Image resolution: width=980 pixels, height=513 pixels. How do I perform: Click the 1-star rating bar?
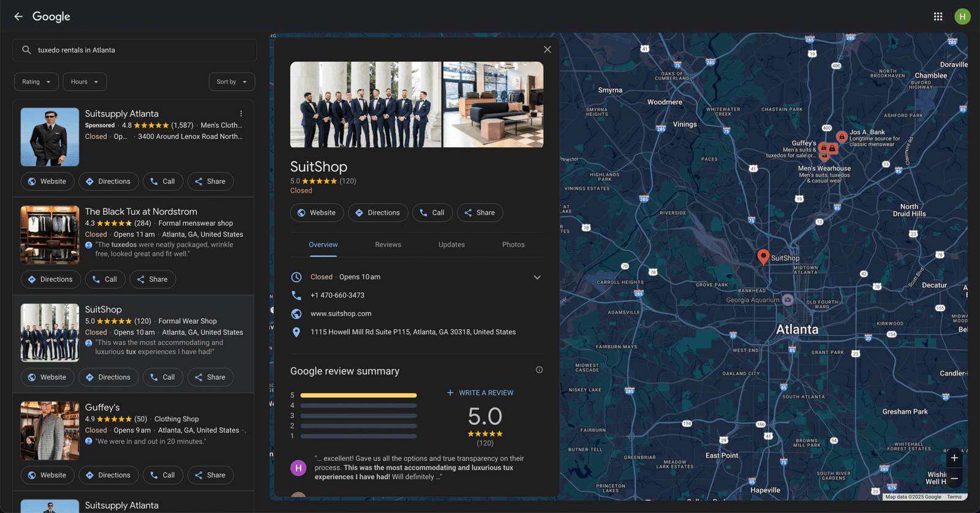pos(358,436)
